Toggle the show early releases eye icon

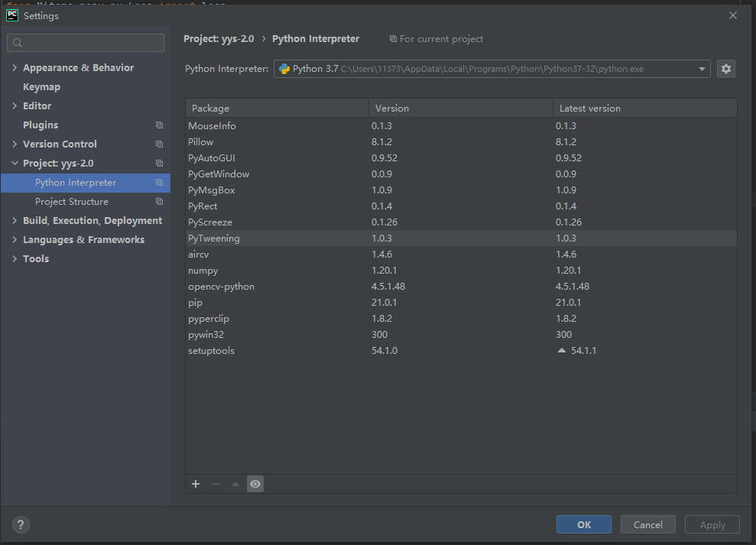[255, 484]
